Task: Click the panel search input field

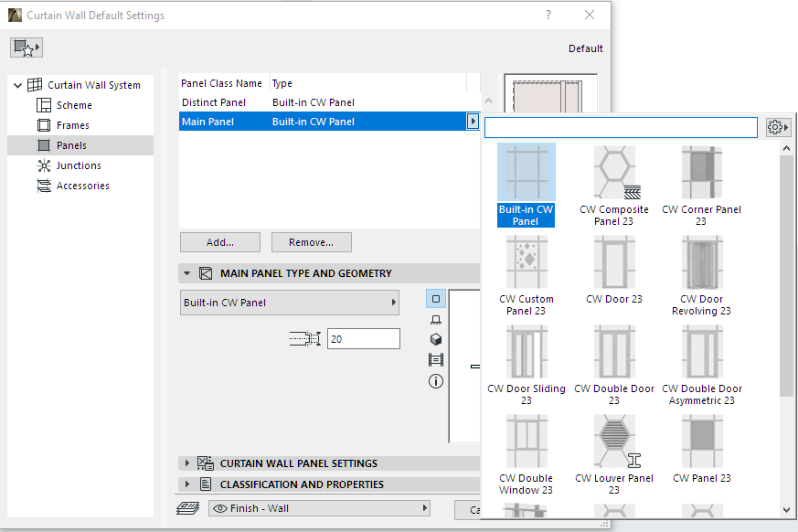Action: point(621,127)
